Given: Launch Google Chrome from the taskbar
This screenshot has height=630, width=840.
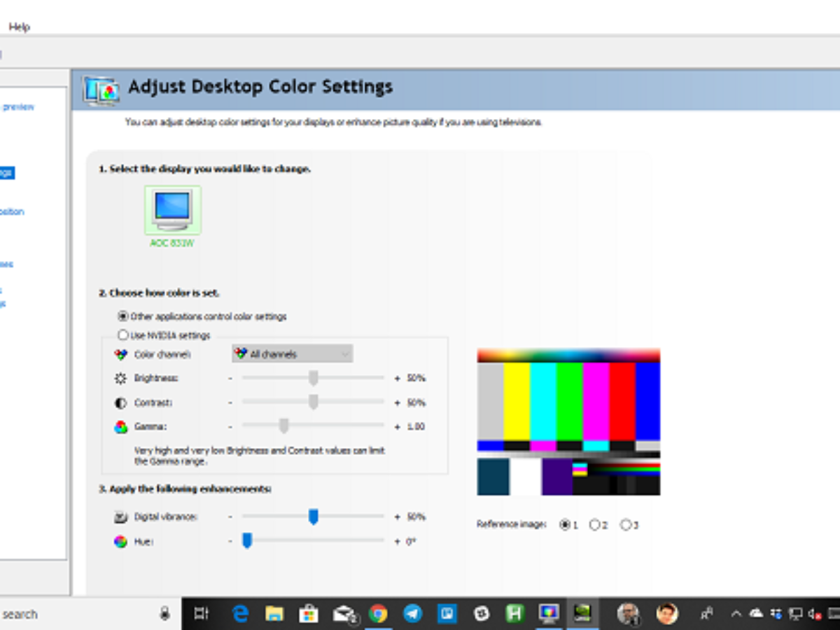Looking at the screenshot, I should point(378,614).
